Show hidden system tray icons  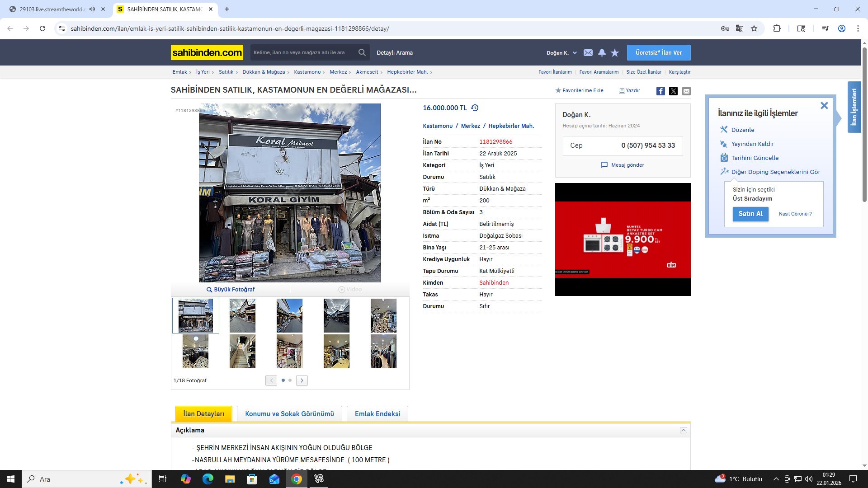pos(776,479)
